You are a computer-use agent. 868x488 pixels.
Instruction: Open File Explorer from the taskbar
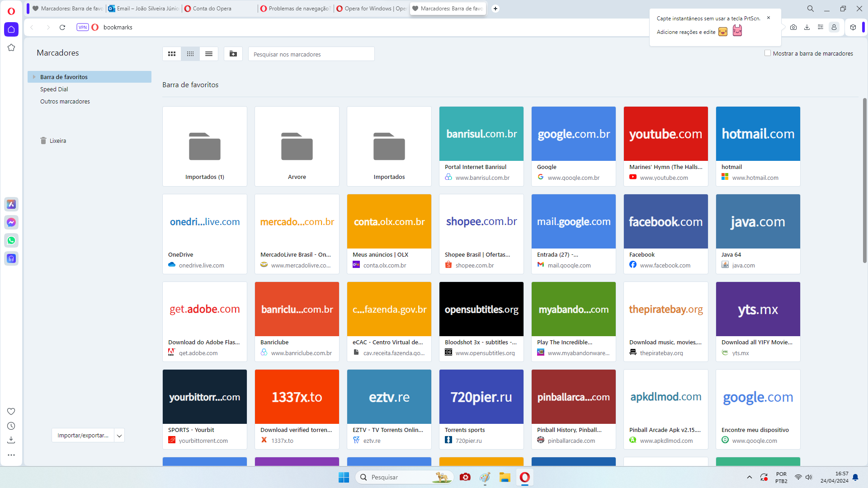click(505, 477)
